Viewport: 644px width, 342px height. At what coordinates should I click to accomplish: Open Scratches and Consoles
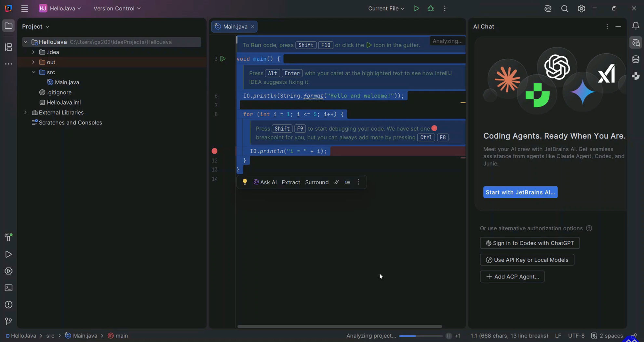point(67,123)
